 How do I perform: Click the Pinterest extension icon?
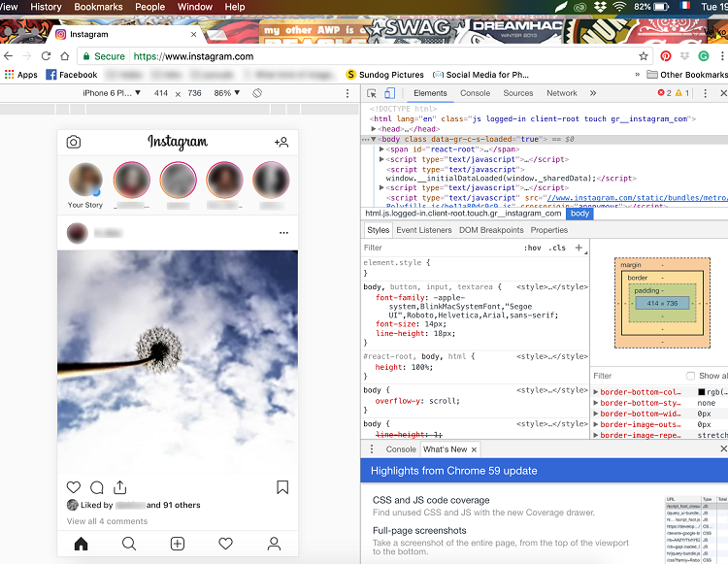pos(666,56)
